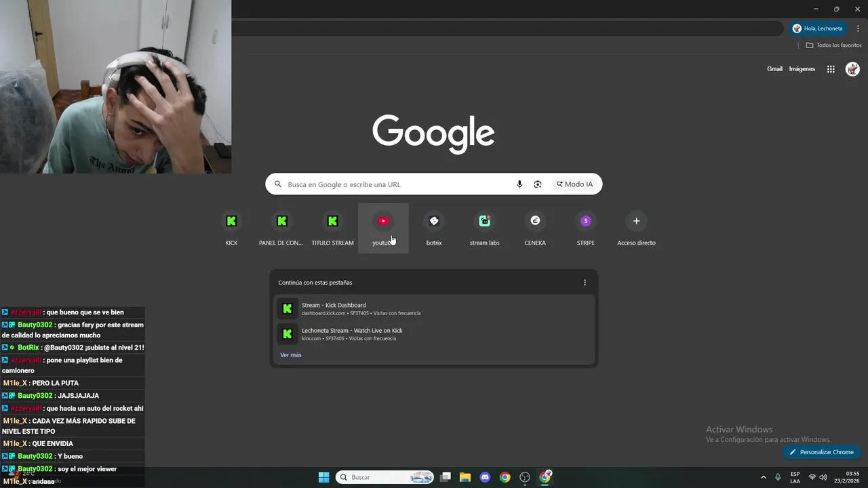Open the PANEL DE CON... shortcut
Viewport: 868px width, 488px height.
(281, 228)
